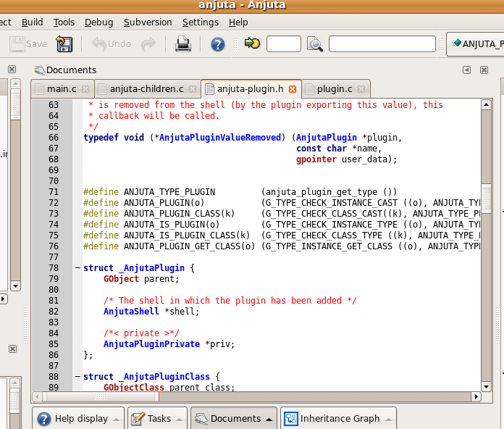Click the Go to line arrow icon
The height and width of the screenshot is (429, 504).
pyautogui.click(x=252, y=44)
